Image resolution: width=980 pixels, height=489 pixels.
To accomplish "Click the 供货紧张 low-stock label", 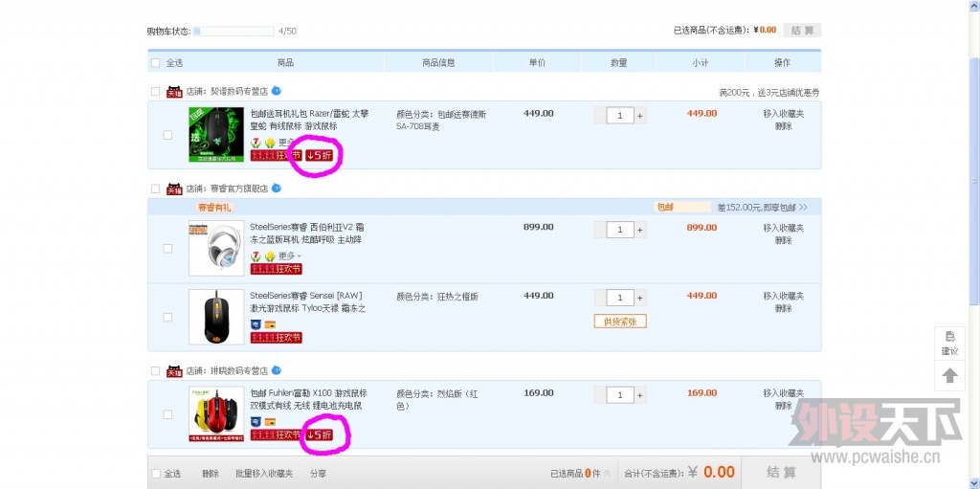I will click(x=620, y=322).
